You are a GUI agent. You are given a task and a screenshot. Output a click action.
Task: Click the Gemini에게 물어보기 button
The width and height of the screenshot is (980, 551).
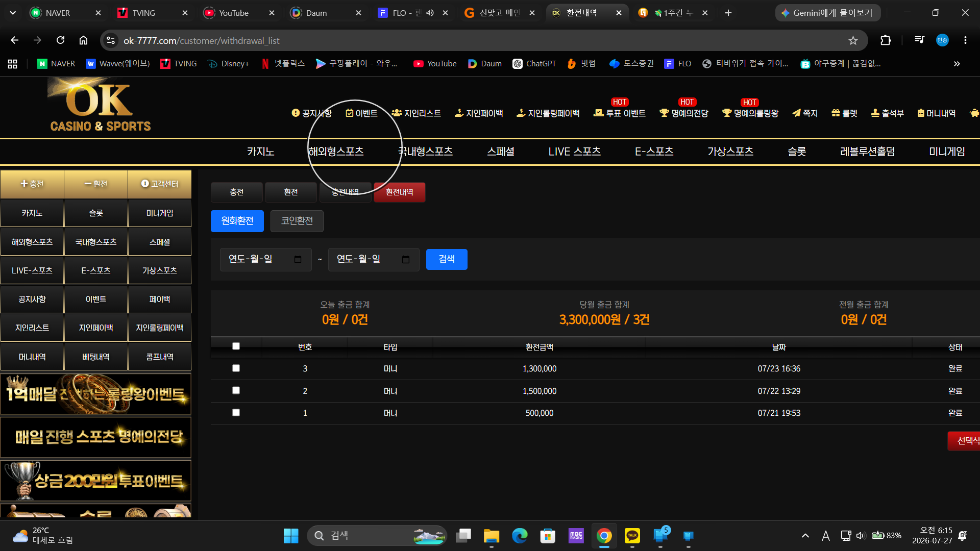828,13
